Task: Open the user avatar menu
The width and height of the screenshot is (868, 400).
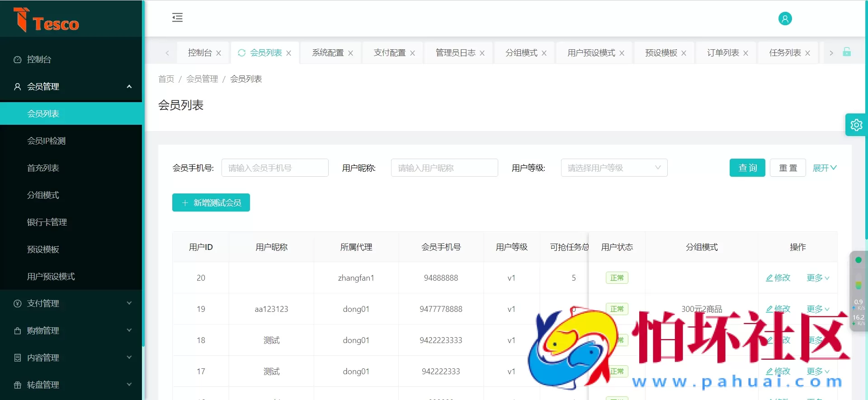Action: pos(785,19)
